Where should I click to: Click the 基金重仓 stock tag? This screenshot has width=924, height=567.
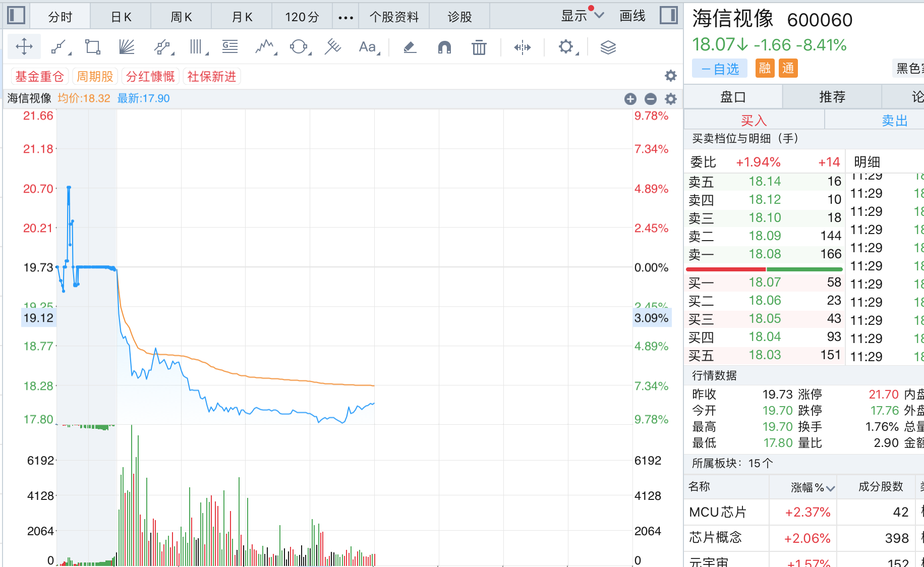click(x=39, y=77)
